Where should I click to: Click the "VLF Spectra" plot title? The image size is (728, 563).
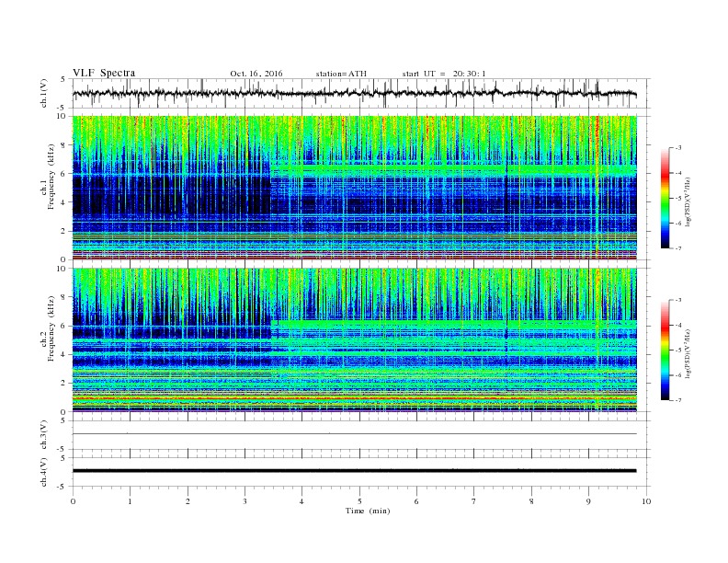tap(104, 73)
